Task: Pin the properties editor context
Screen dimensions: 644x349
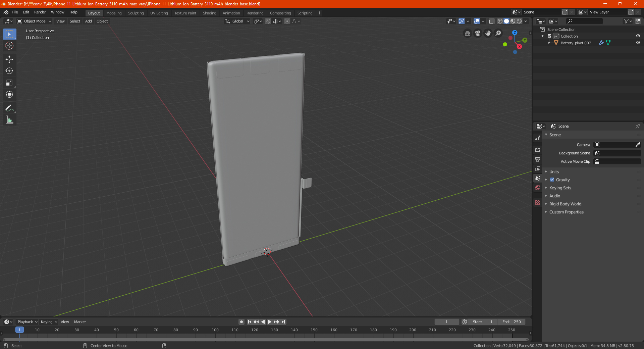Action: point(638,126)
